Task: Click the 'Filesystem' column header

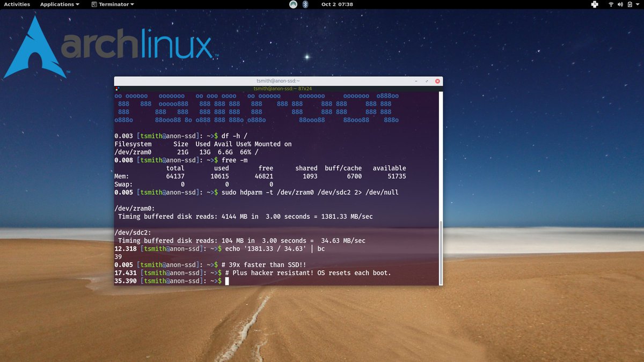Action: coord(133,144)
